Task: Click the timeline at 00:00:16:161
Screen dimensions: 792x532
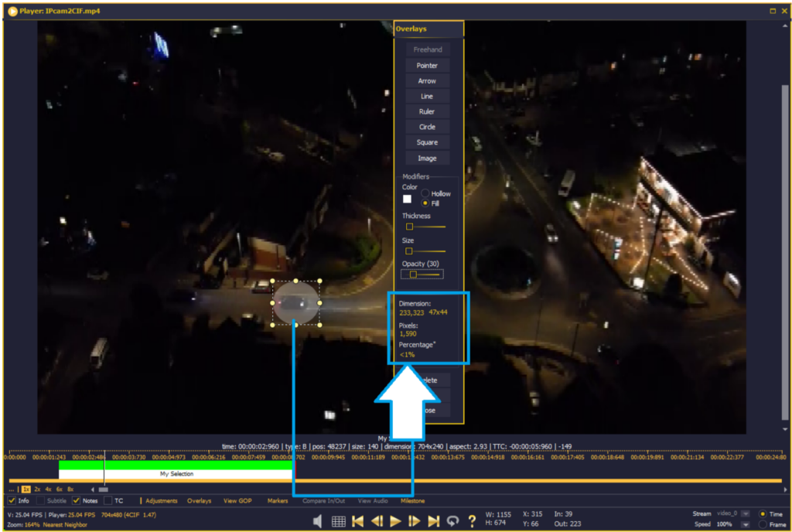Action: (x=529, y=457)
